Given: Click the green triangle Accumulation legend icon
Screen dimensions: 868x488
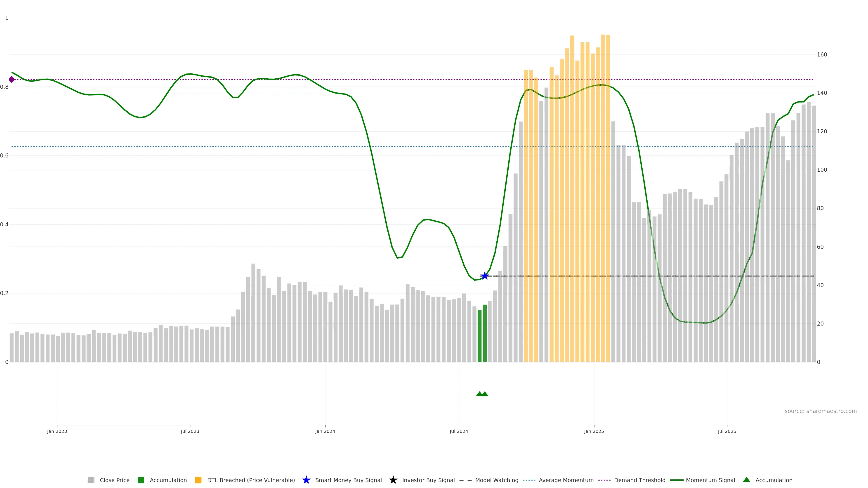Looking at the screenshot, I should pyautogui.click(x=746, y=480).
